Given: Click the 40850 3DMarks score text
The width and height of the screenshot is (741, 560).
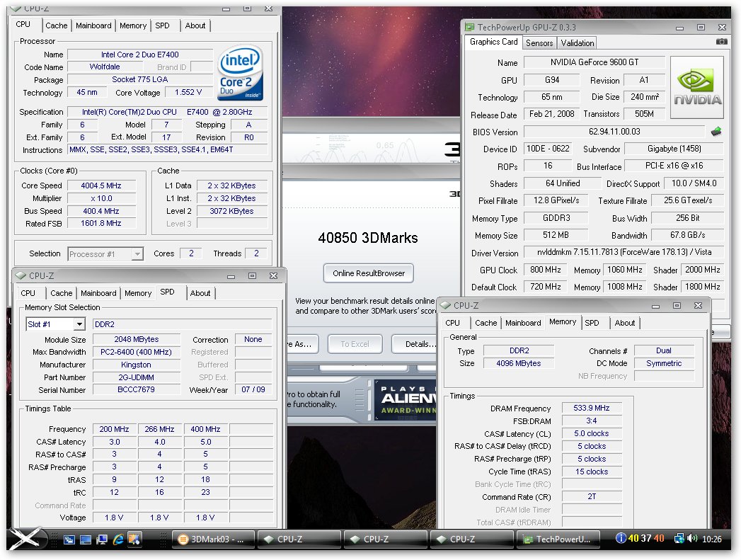Looking at the screenshot, I should [367, 238].
